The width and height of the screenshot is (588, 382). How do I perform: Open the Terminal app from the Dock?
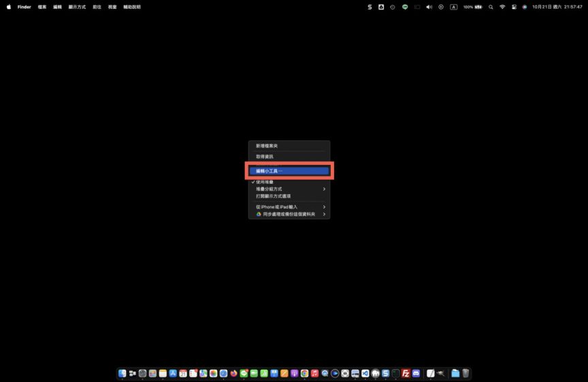tap(395, 373)
